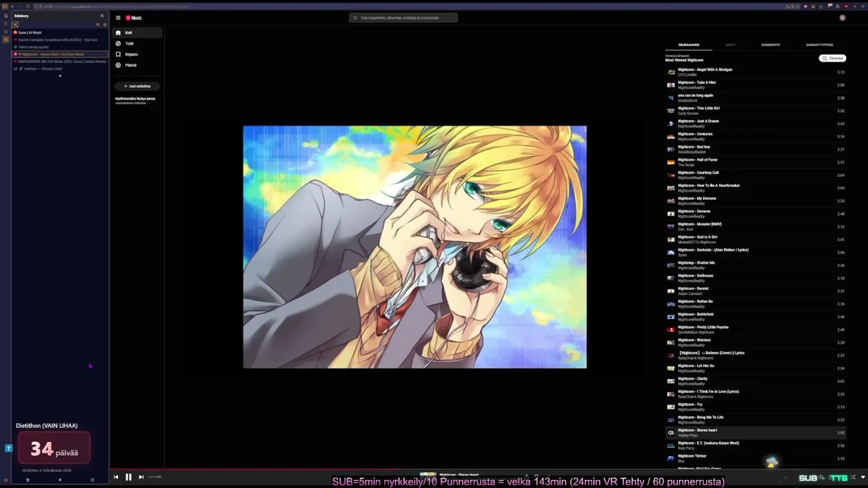Play [Nightcore] Believer (Cover) Lyrics
This screenshot has height=488, width=868.
pos(756,355)
